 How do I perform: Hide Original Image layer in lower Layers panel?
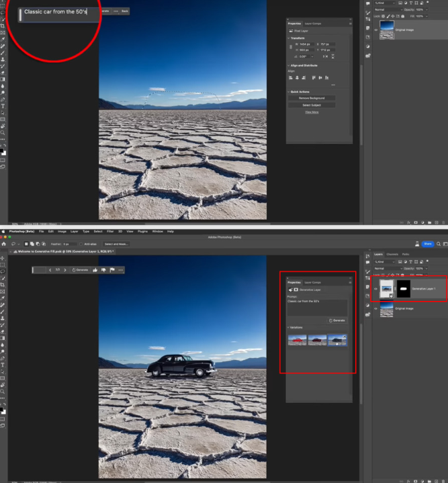[375, 308]
